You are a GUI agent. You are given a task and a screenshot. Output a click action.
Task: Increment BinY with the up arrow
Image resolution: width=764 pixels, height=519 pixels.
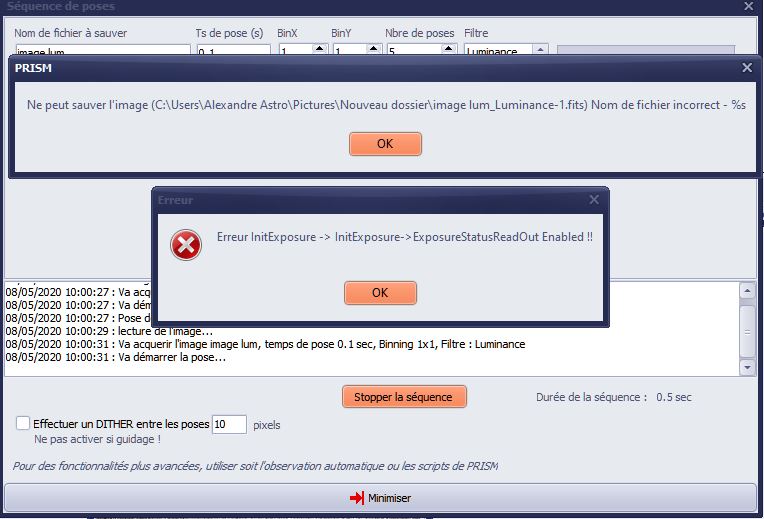point(371,47)
